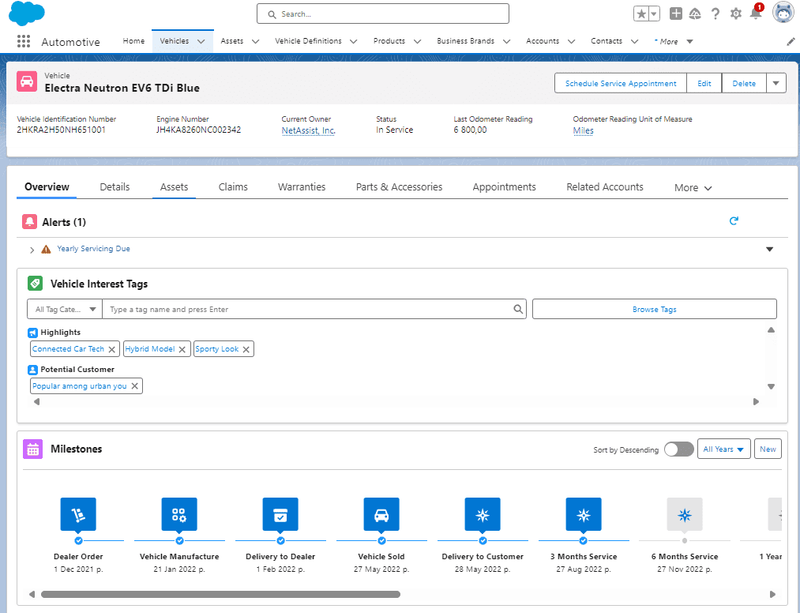Click the global Search field
800x613 pixels.
(x=383, y=14)
